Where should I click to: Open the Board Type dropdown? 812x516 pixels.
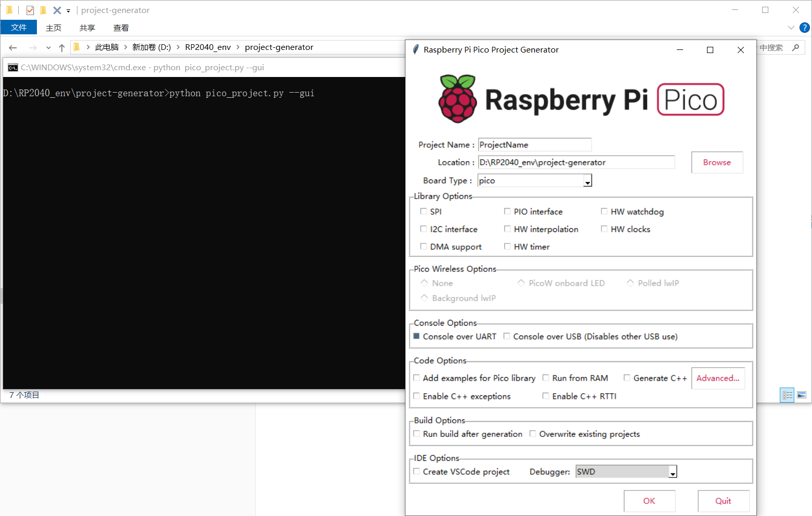pos(587,180)
